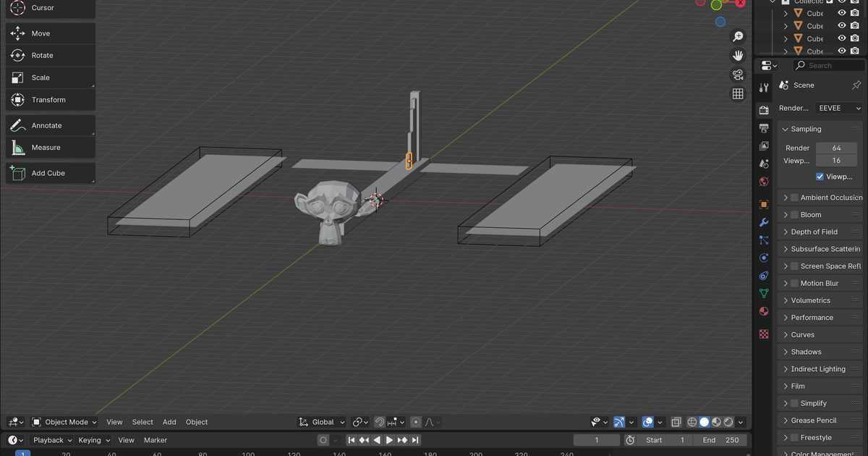Switch to rendered viewport shading
868x456 pixels.
pyautogui.click(x=728, y=422)
